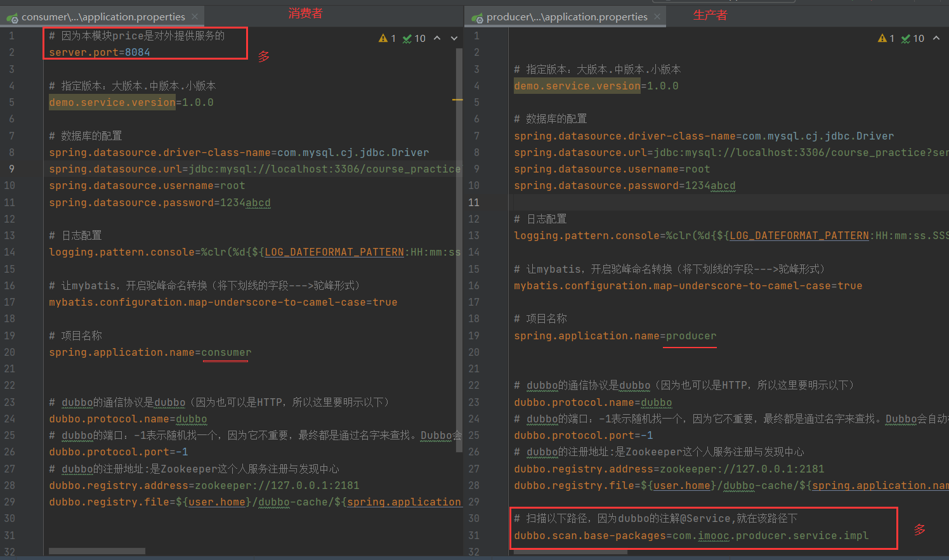Click the consumer editor horizontal scrollbar thumb
The width and height of the screenshot is (949, 560).
point(97,551)
